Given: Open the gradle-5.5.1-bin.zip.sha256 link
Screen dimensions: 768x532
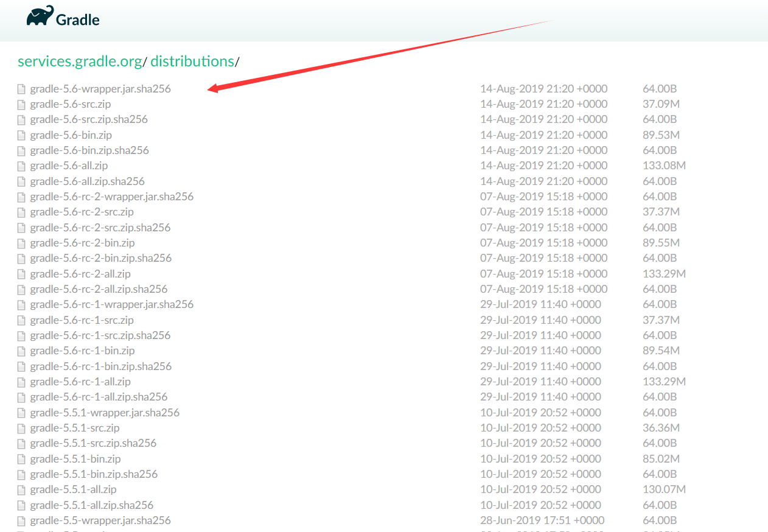Looking at the screenshot, I should pyautogui.click(x=94, y=474).
